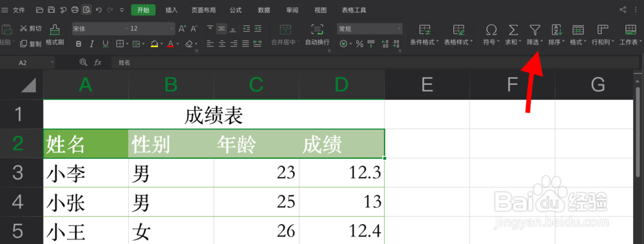Switch to the 页面布局 tab
Image resolution: width=644 pixels, height=244 pixels.
click(x=204, y=10)
